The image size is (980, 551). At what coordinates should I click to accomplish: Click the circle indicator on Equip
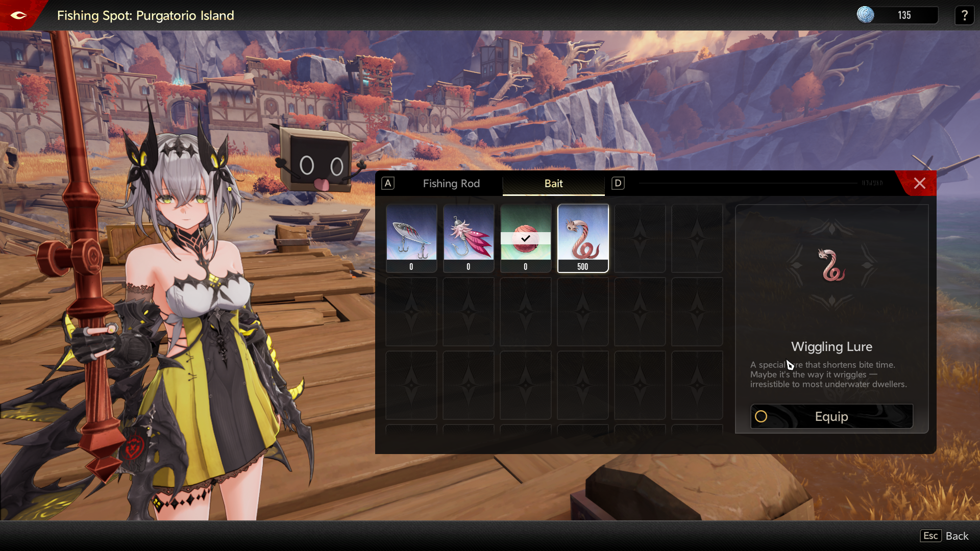pos(761,416)
